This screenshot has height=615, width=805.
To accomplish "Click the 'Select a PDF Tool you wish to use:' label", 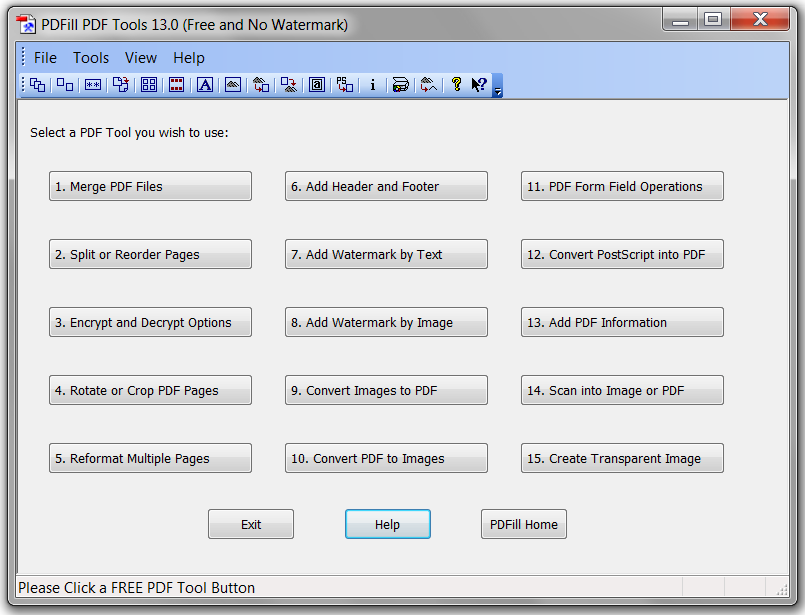I will pyautogui.click(x=129, y=132).
